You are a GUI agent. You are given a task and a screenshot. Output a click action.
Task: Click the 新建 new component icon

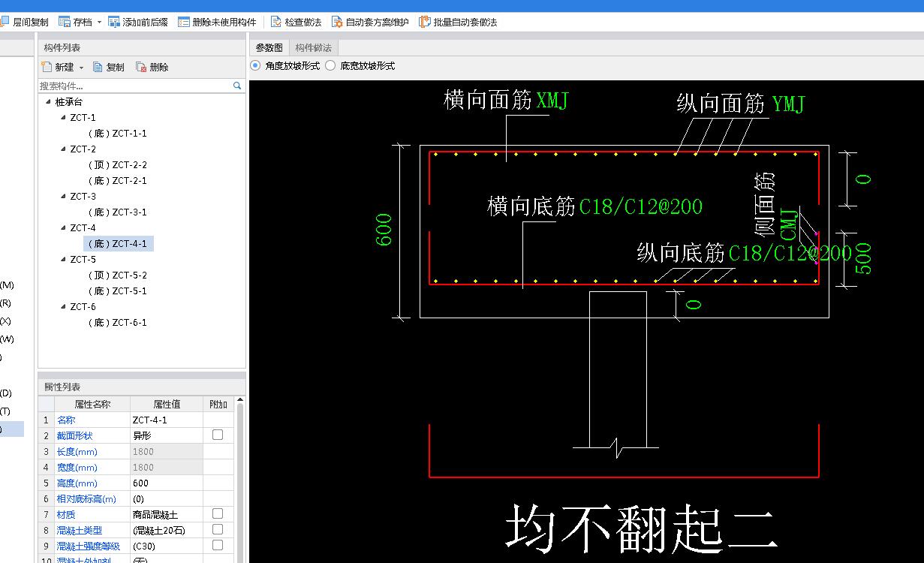point(47,67)
